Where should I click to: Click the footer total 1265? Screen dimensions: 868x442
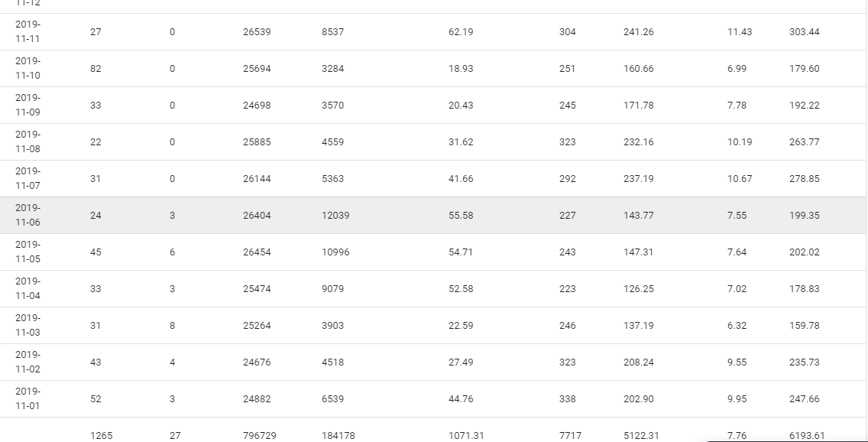(101, 435)
